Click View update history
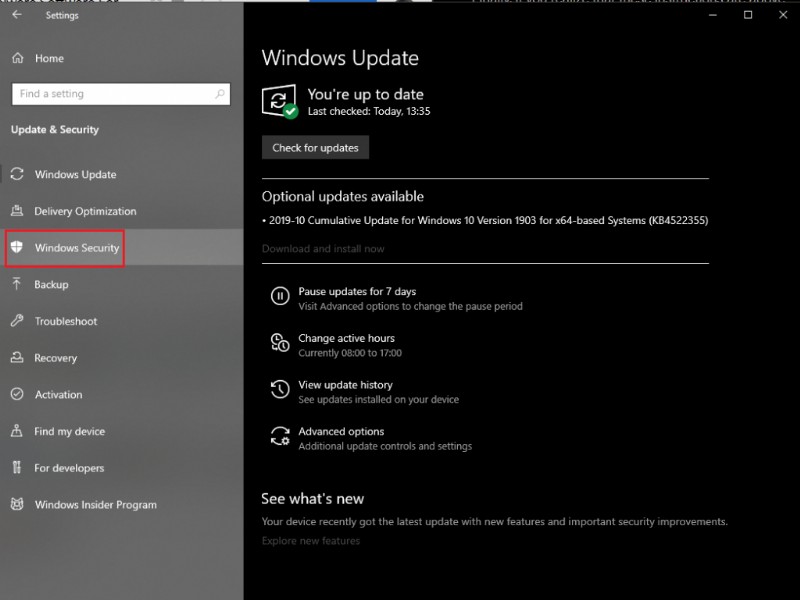This screenshot has width=800, height=600. point(344,385)
